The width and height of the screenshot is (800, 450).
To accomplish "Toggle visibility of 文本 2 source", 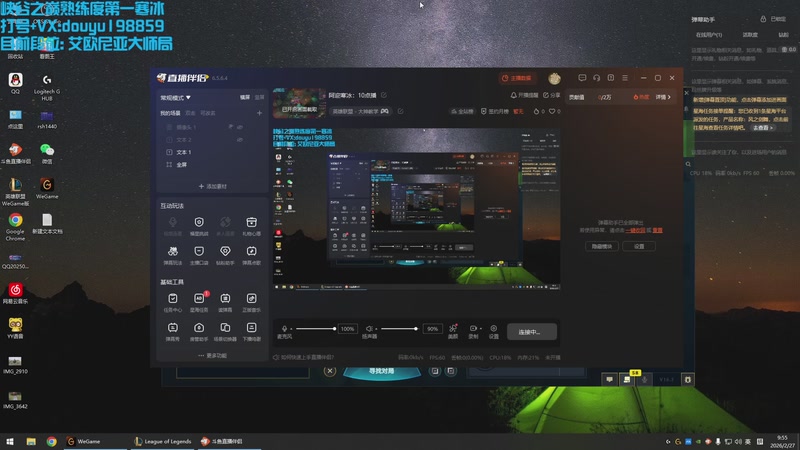I will pos(240,139).
